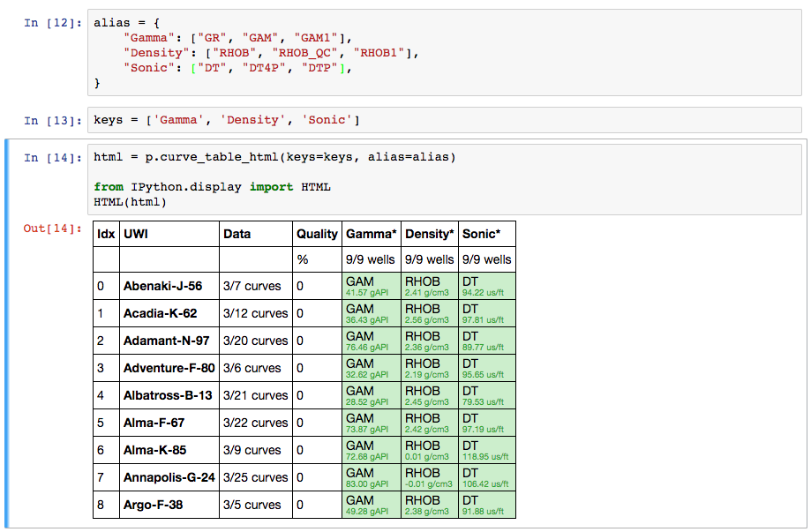The width and height of the screenshot is (811, 532).
Task: Click the 3/6 curves cell
Action: click(256, 368)
